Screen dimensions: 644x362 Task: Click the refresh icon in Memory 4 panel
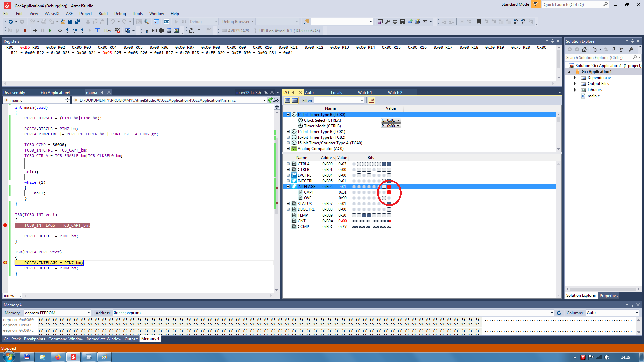click(559, 313)
